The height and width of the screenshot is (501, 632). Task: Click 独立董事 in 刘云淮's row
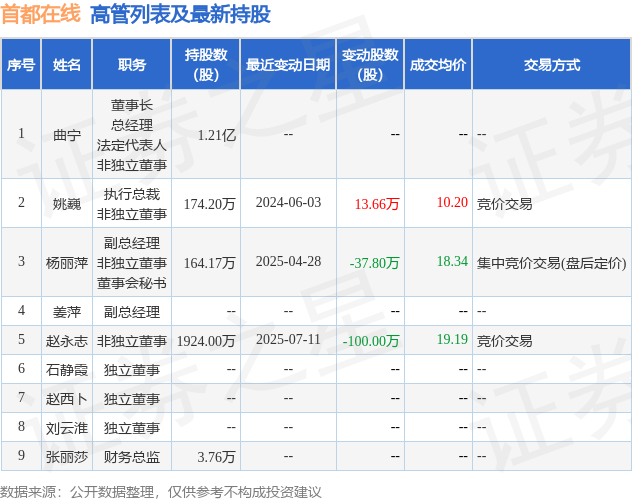pos(132,428)
